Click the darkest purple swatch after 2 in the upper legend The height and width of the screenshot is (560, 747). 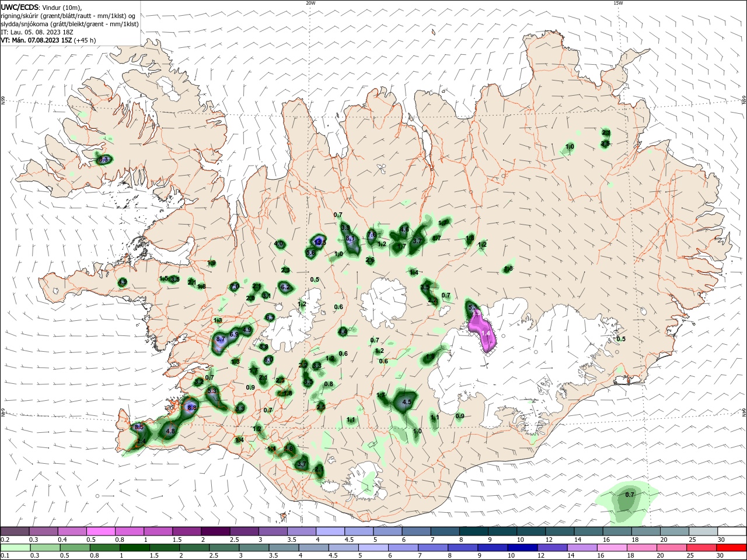point(215,531)
